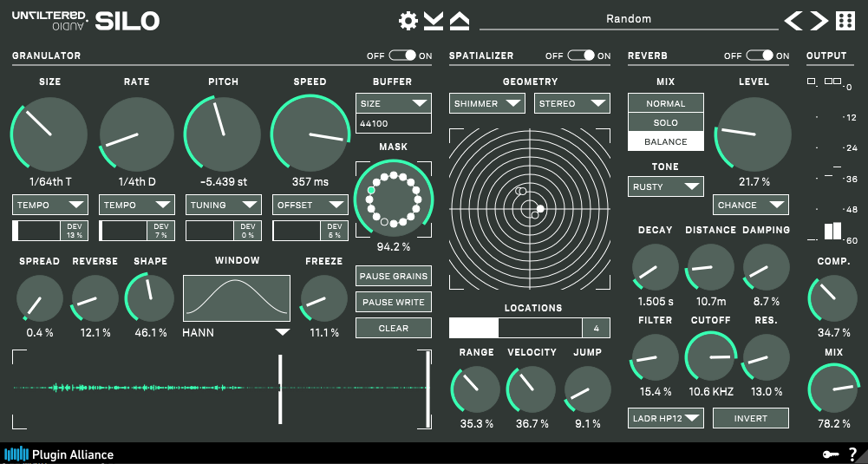The image size is (868, 464).
Task: Select the mono output meter icon
Action: coord(812,82)
